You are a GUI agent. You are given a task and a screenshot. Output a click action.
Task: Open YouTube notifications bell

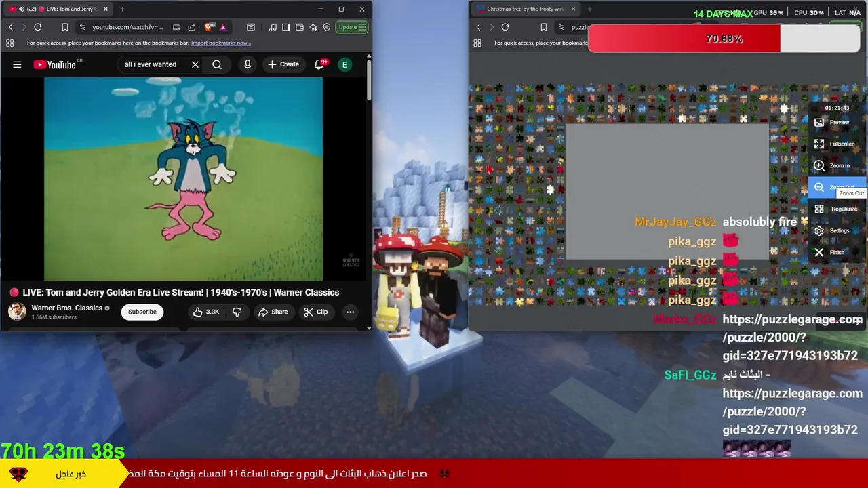pos(319,64)
